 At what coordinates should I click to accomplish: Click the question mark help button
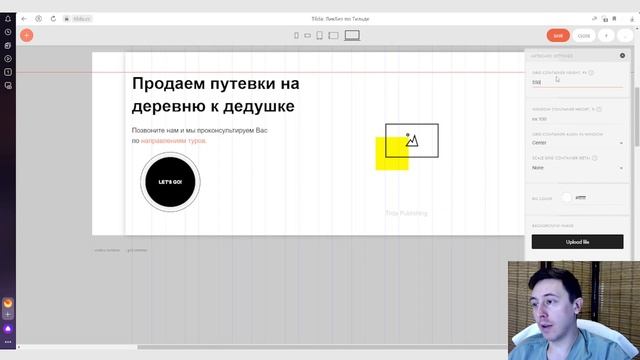pos(606,36)
